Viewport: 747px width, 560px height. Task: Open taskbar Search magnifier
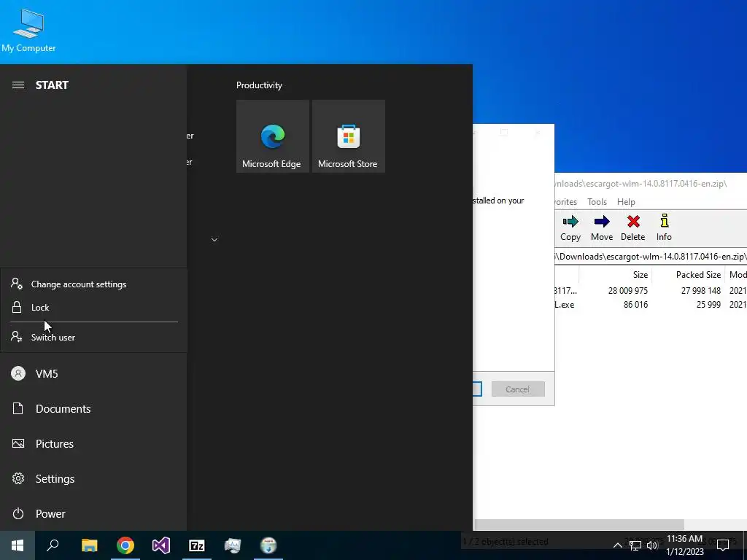(53, 545)
